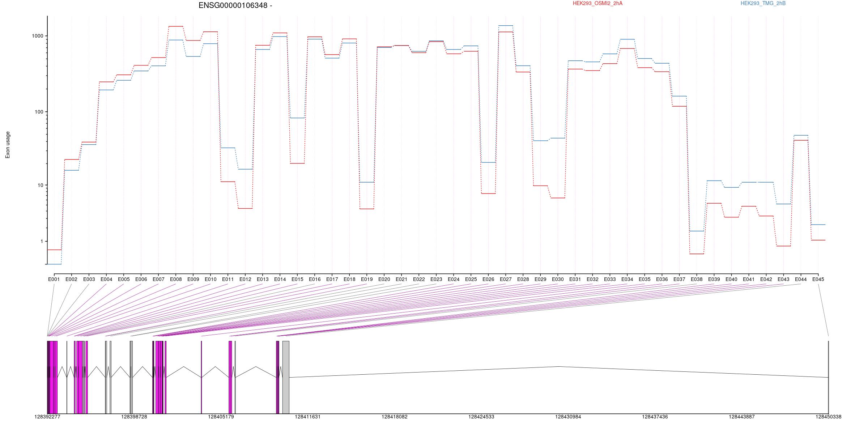Click the E037 exon label

(x=679, y=279)
